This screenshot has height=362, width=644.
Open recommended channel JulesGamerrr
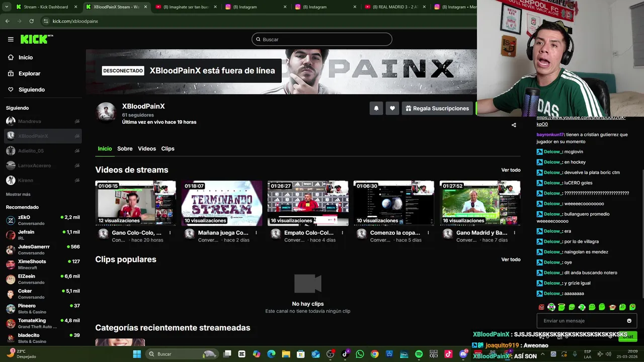(x=43, y=250)
